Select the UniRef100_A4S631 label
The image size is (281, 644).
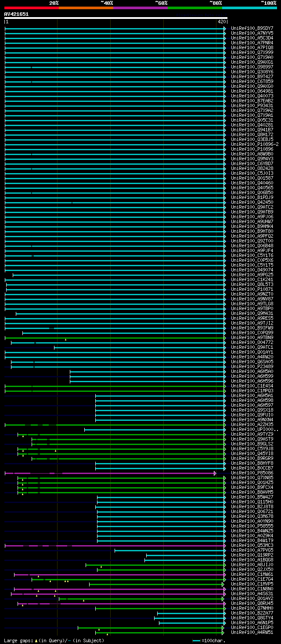click(x=252, y=593)
